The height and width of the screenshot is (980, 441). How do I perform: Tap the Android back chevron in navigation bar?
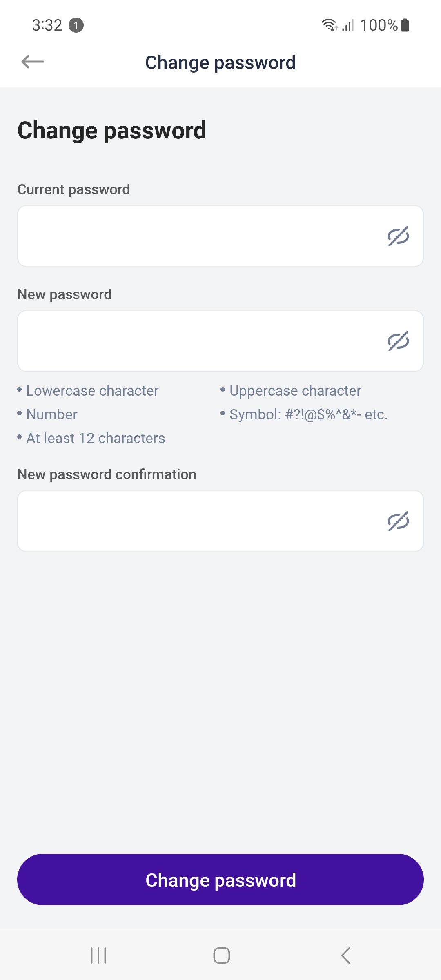(345, 955)
